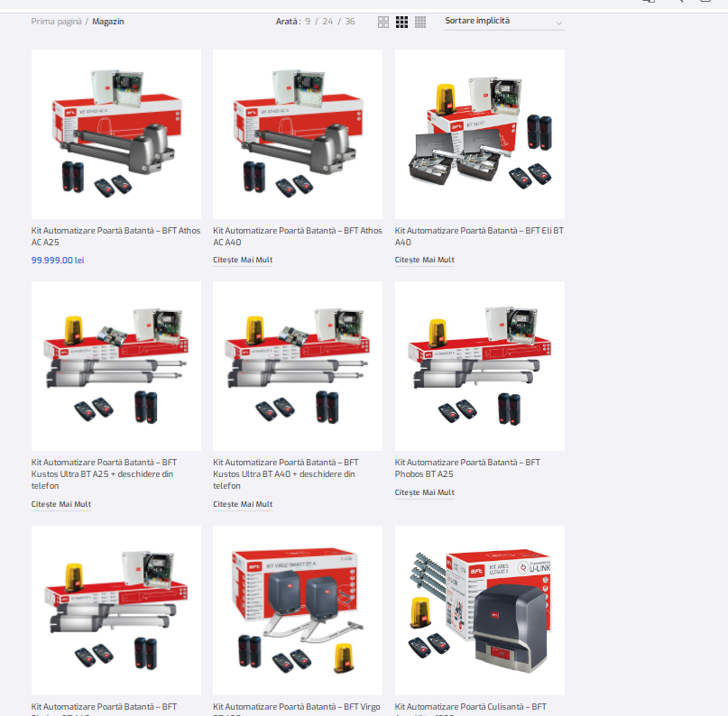Click Citește Mai Mult for Athos AC A40
The height and width of the screenshot is (716, 728).
tap(243, 260)
